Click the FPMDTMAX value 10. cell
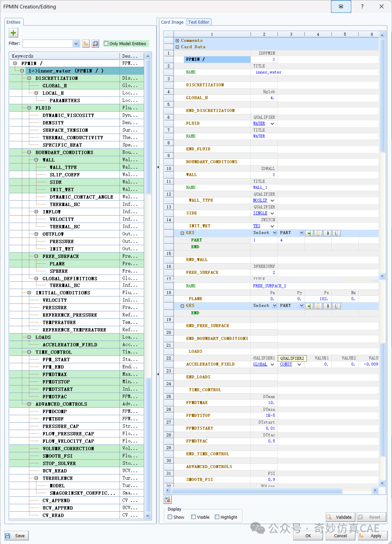The width and height of the screenshot is (392, 544). tap(264, 403)
